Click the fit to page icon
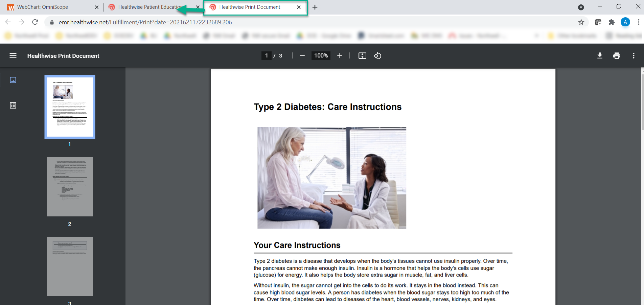This screenshot has width=644, height=305. pyautogui.click(x=362, y=56)
